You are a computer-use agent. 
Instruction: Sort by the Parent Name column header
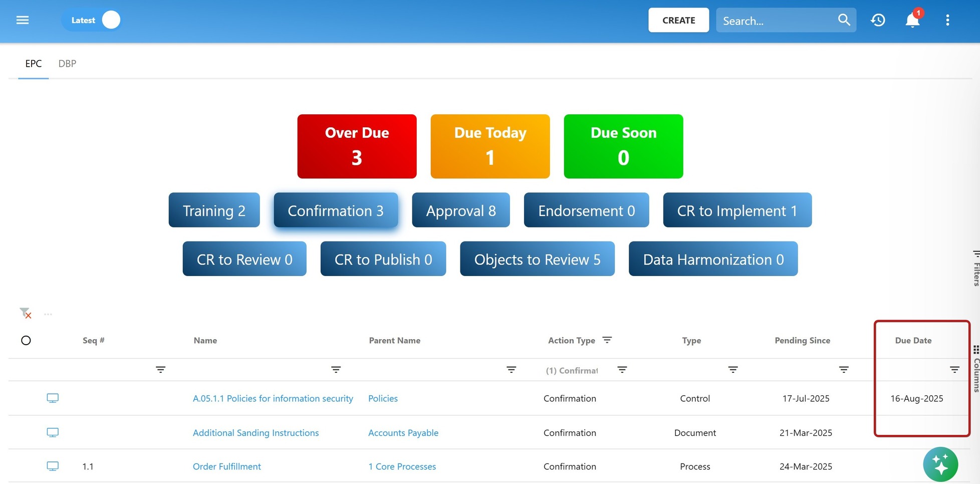click(395, 340)
